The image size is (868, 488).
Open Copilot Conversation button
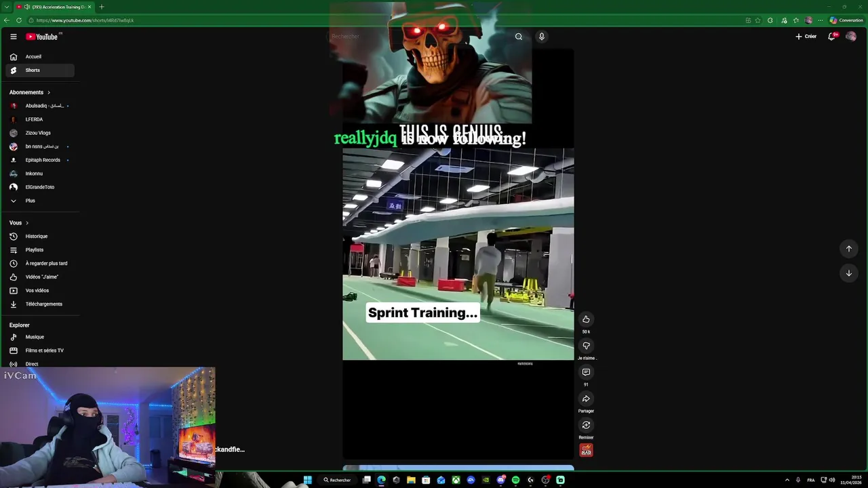coord(846,20)
